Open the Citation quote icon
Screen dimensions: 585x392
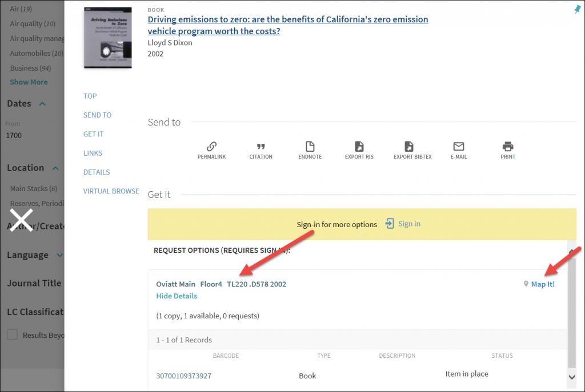pyautogui.click(x=261, y=146)
